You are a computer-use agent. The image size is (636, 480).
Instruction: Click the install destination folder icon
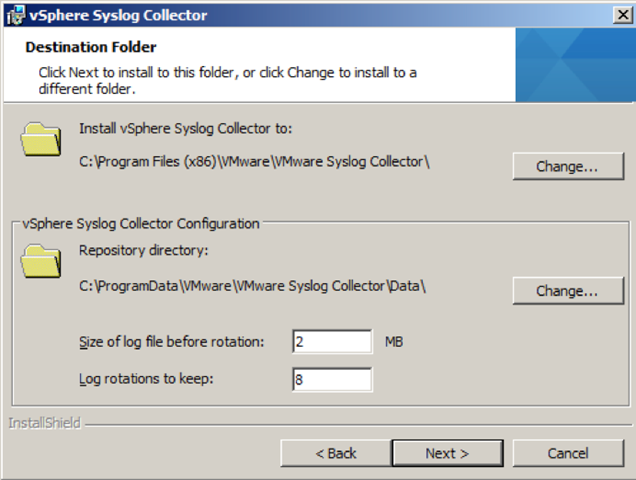coord(41,139)
